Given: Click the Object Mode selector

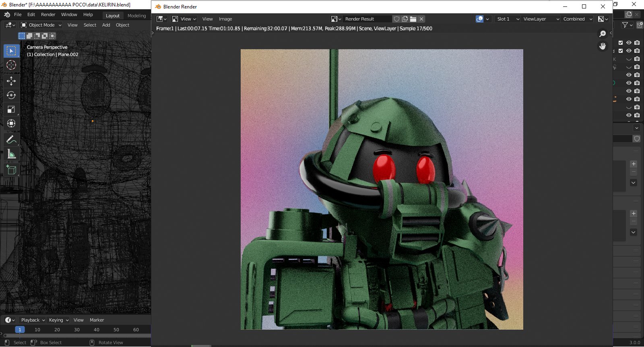Looking at the screenshot, I should (41, 25).
